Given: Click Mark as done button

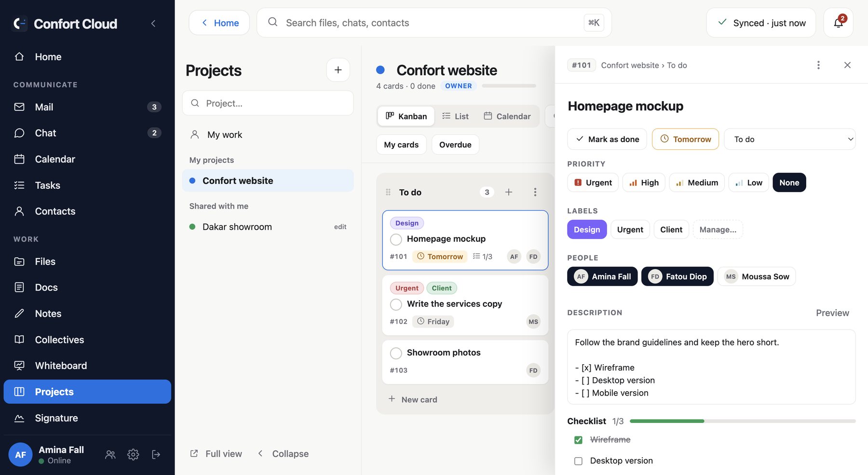Looking at the screenshot, I should tap(607, 139).
